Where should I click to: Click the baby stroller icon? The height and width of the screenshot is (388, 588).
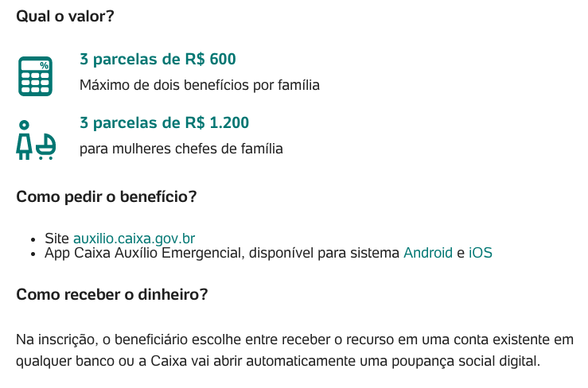tap(46, 145)
